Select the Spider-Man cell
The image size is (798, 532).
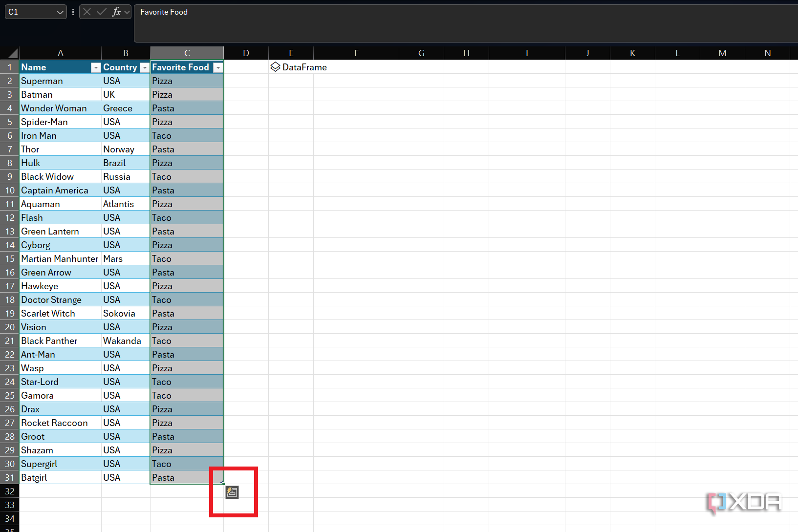(x=60, y=122)
